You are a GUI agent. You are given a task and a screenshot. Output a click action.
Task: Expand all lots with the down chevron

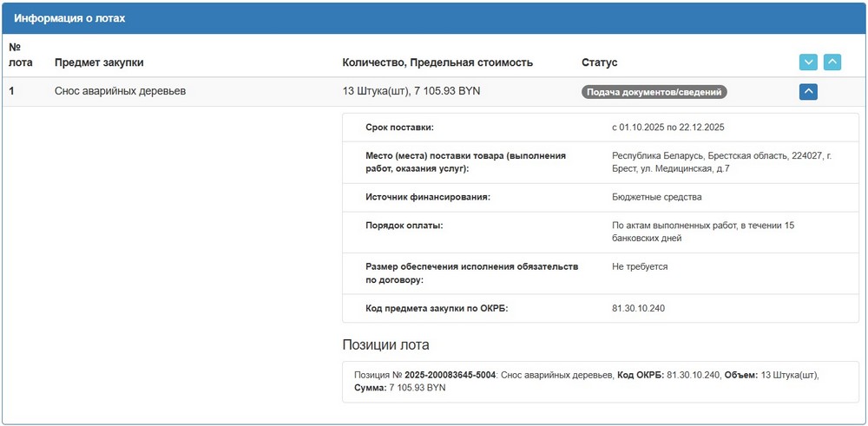(808, 62)
